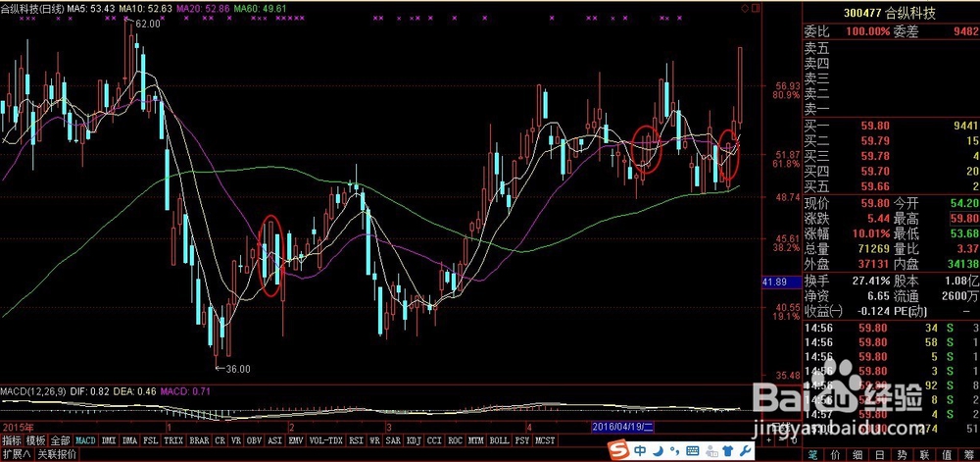980x462 pixels.
Task: Switch to RSI indicator
Action: pyautogui.click(x=357, y=440)
